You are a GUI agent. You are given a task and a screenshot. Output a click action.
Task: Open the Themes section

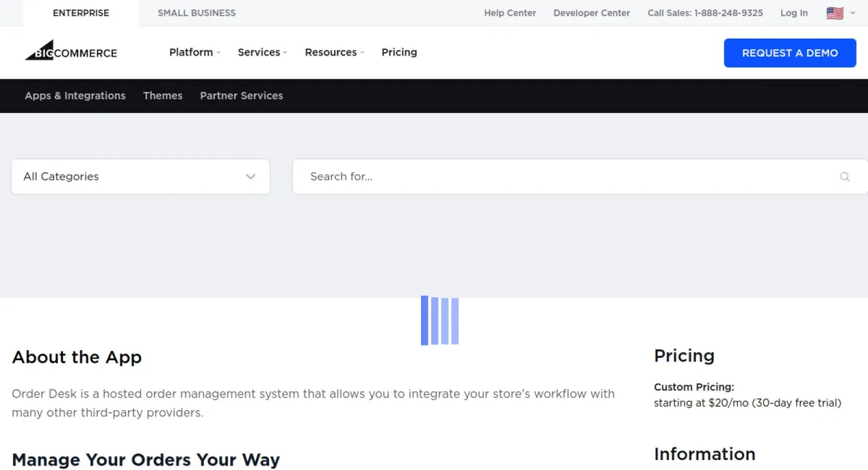click(163, 95)
